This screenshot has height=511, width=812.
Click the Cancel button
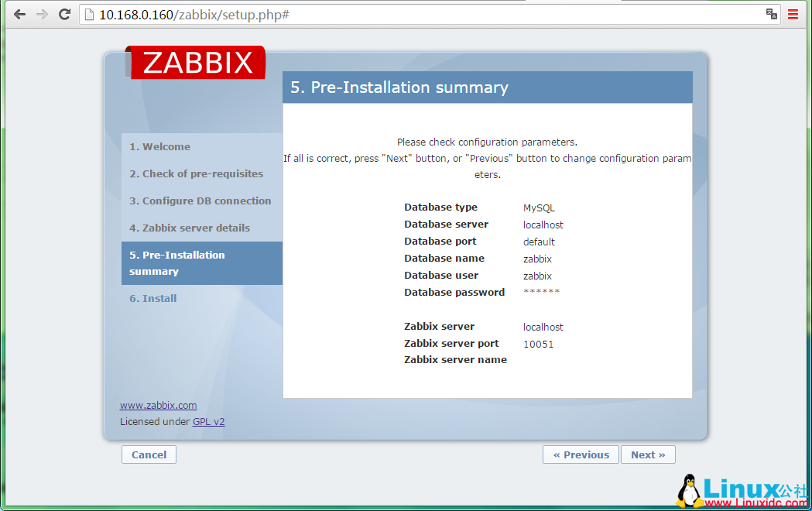point(149,454)
